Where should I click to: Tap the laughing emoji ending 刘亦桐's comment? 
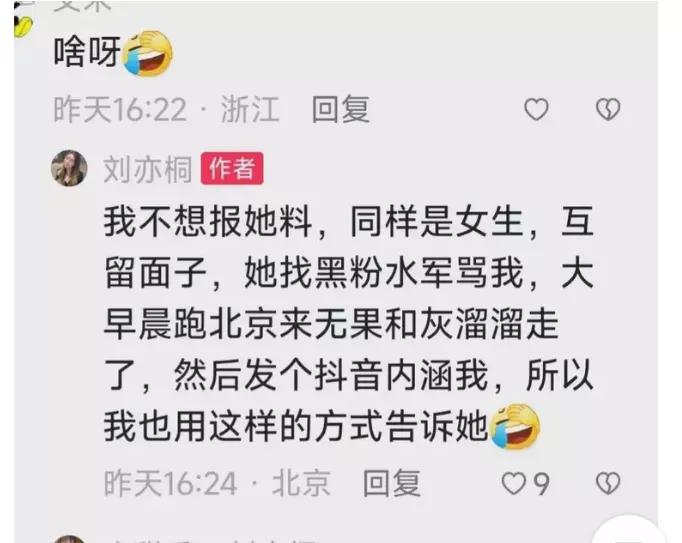tap(515, 426)
